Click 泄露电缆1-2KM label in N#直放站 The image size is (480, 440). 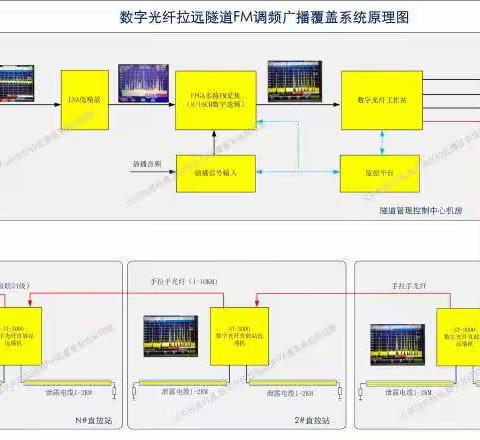[x=69, y=393]
